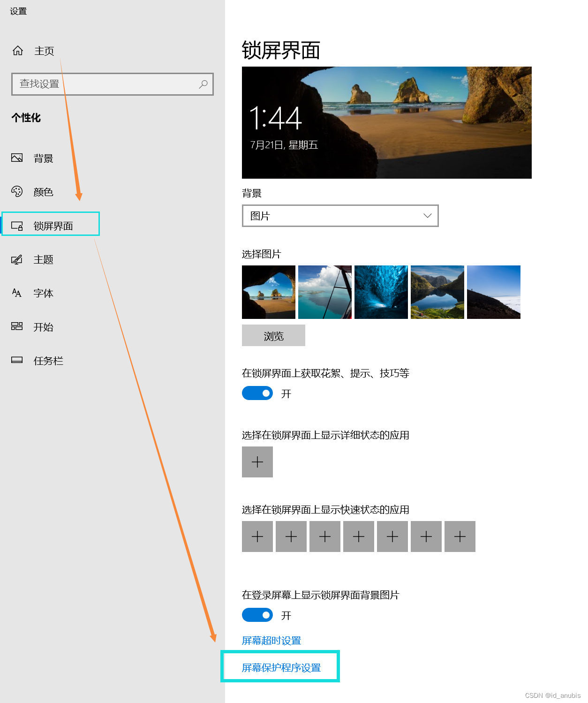This screenshot has height=703, width=588.
Task: Click the 颜色 palette icon
Action: click(x=17, y=191)
